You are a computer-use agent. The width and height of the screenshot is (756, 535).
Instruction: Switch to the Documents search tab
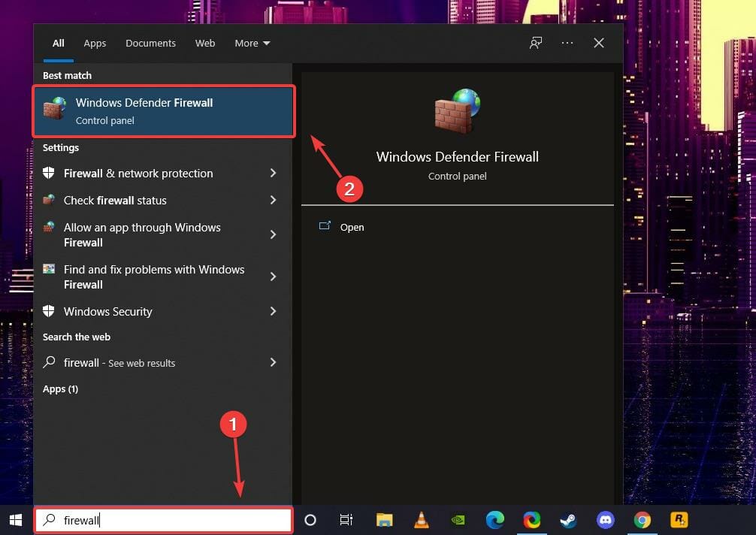150,43
